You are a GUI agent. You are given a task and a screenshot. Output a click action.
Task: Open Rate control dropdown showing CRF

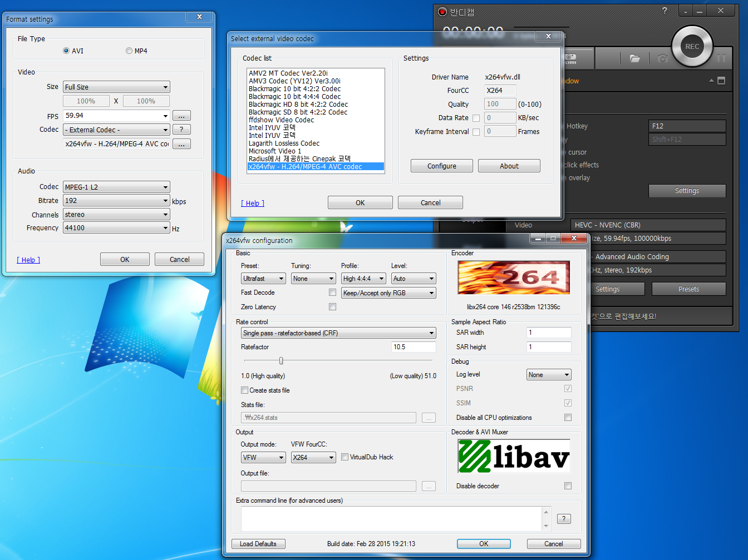[338, 333]
